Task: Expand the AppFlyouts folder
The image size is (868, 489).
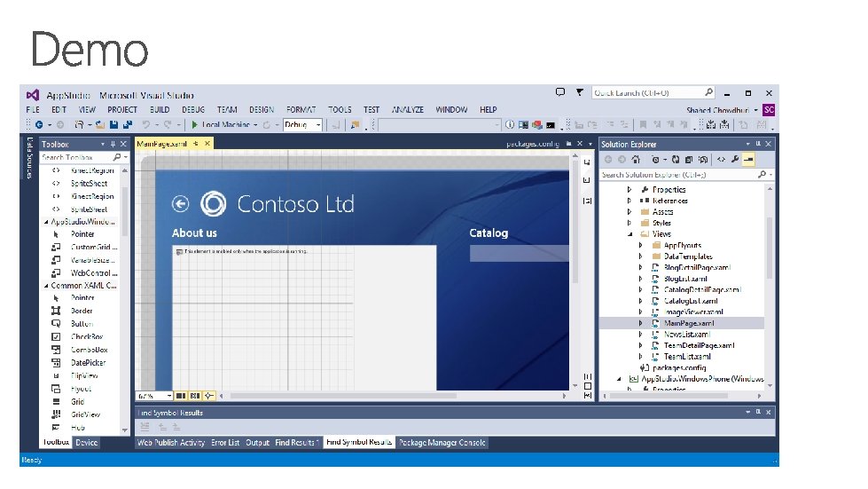Action: [x=640, y=245]
